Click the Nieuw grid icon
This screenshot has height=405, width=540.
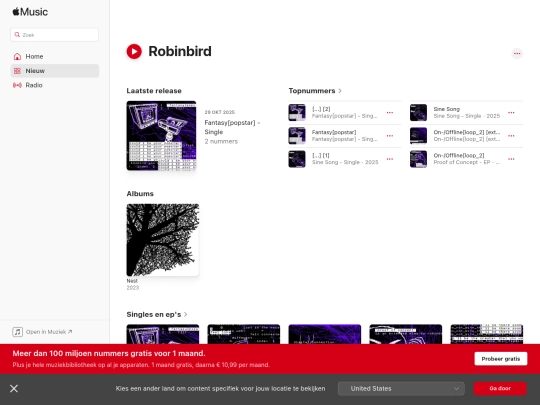(17, 71)
